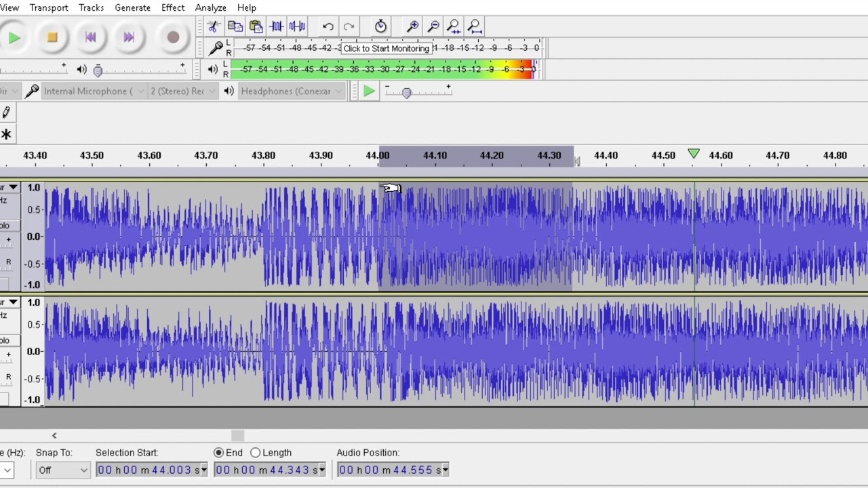Copy the selected audio

pos(235,26)
